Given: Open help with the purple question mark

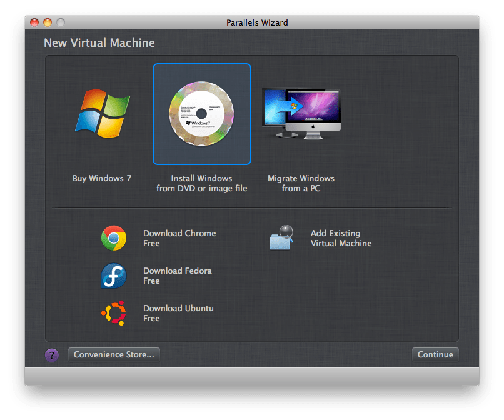Looking at the screenshot, I should point(52,355).
